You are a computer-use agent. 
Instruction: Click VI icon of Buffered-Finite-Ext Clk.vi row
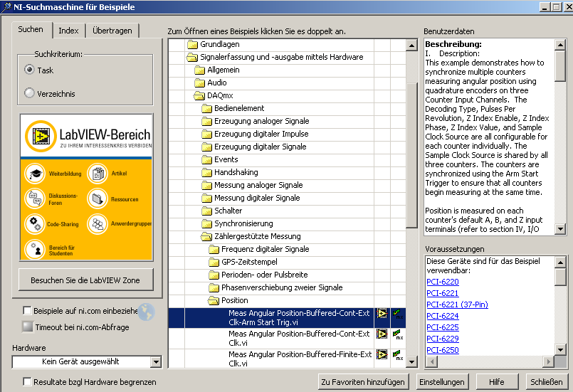(x=382, y=354)
